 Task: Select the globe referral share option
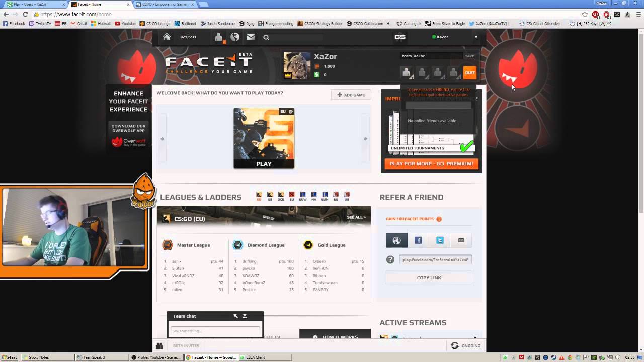click(396, 240)
